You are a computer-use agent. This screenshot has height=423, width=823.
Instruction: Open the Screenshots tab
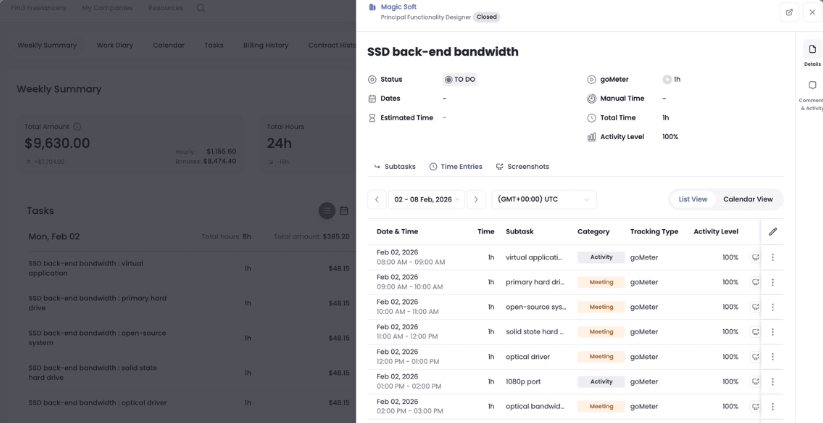click(x=522, y=166)
